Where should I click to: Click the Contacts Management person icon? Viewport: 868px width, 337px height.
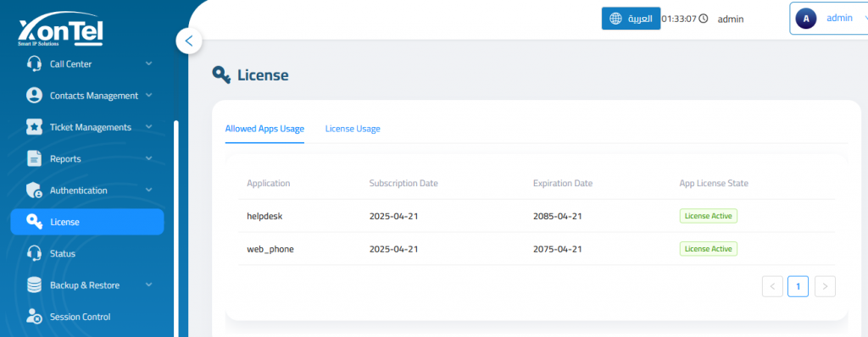(x=34, y=95)
